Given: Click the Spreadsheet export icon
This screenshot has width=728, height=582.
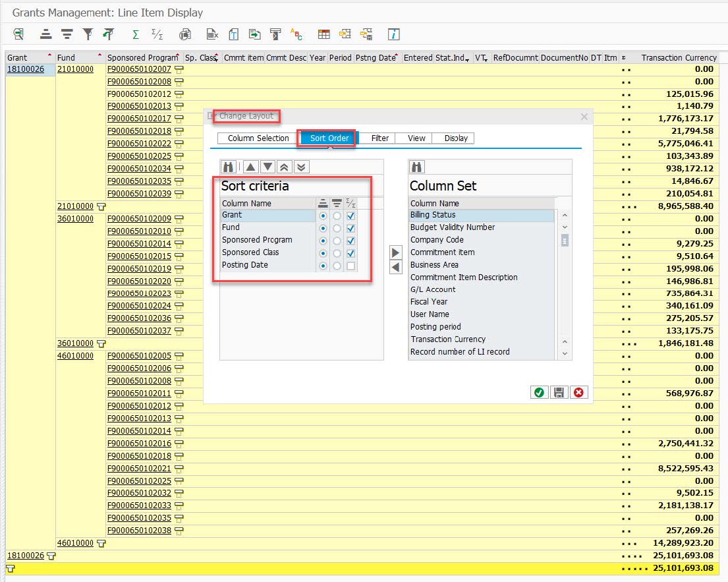Looking at the screenshot, I should (x=212, y=34).
